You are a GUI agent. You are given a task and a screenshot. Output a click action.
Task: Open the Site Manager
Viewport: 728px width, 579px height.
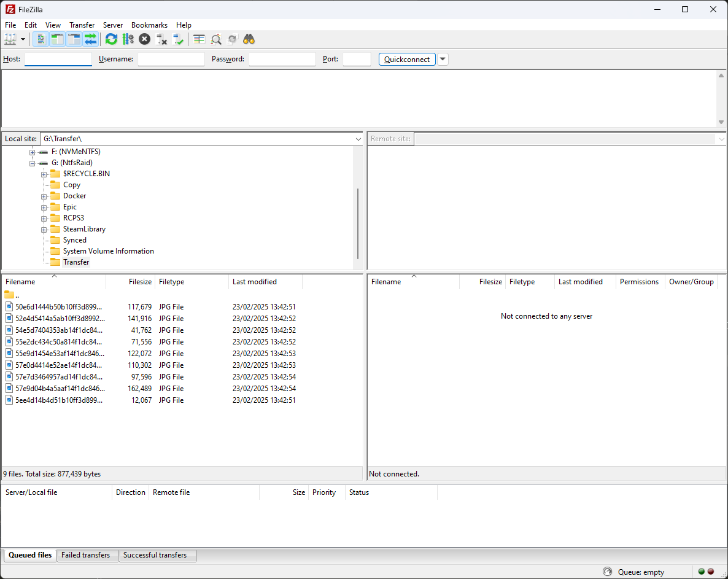(11, 39)
